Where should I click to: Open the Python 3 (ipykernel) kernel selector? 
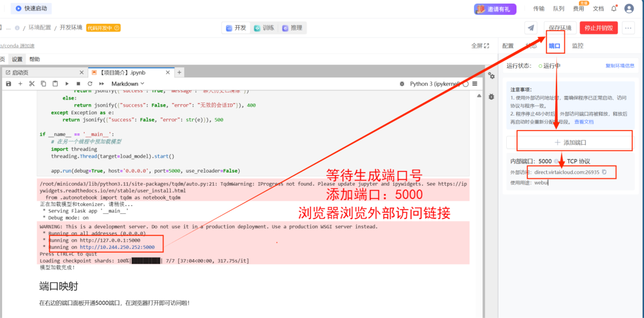[435, 84]
